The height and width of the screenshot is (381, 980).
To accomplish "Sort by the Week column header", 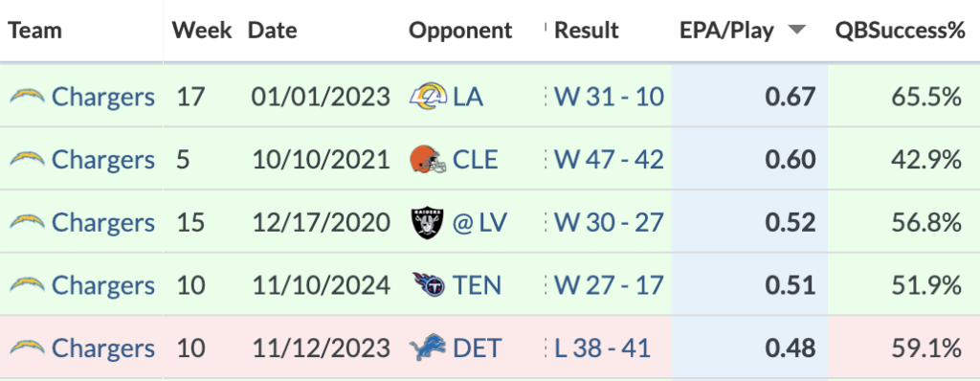I will point(202,30).
